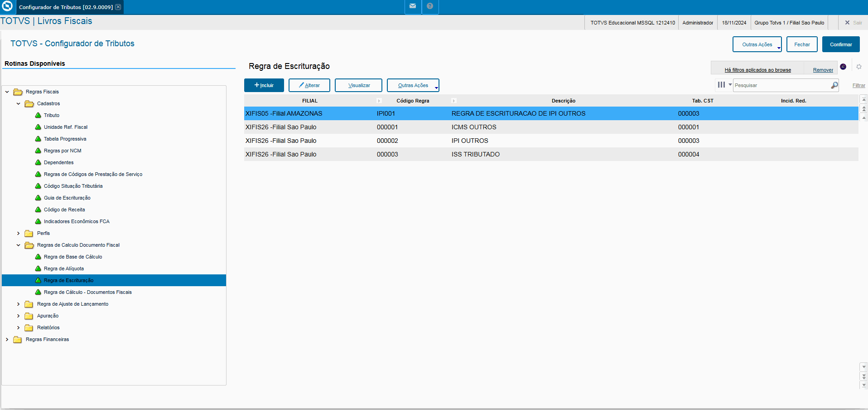The width and height of the screenshot is (868, 410).
Task: Click the Apuração folder icon
Action: 29,316
